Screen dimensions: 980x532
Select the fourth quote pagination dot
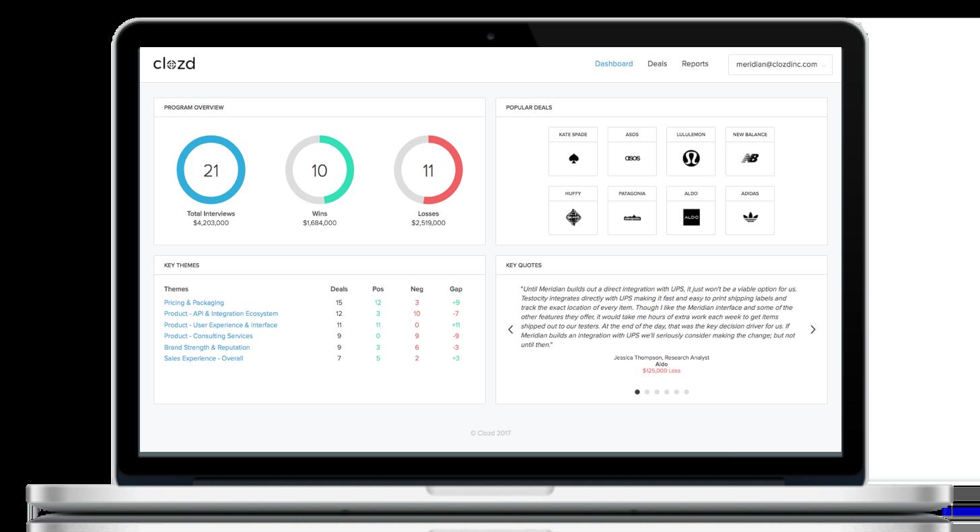pos(666,392)
